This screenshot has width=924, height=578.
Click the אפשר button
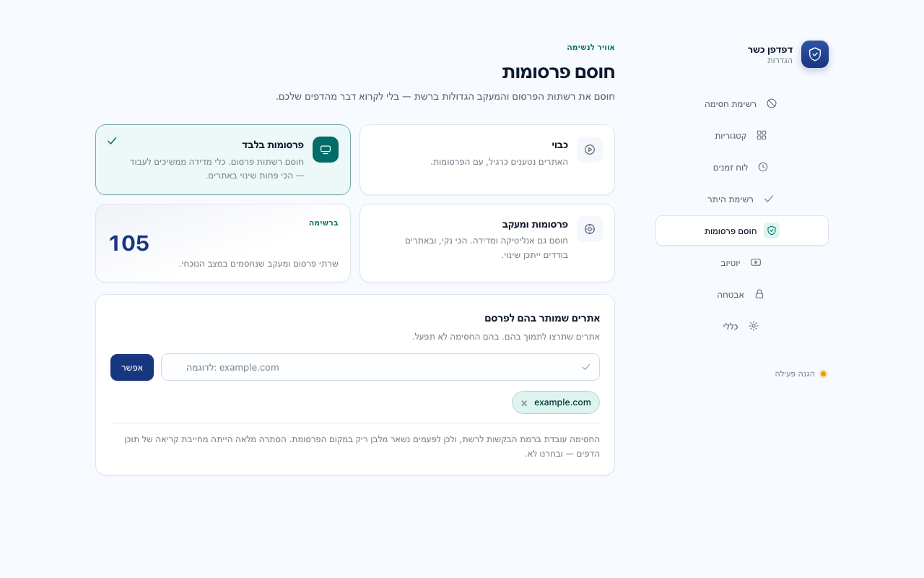132,367
